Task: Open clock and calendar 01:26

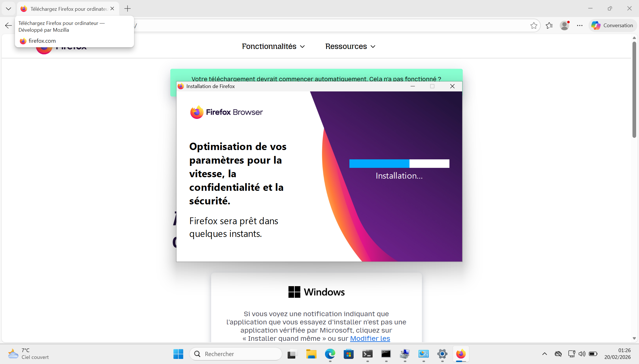Action: [617, 354]
